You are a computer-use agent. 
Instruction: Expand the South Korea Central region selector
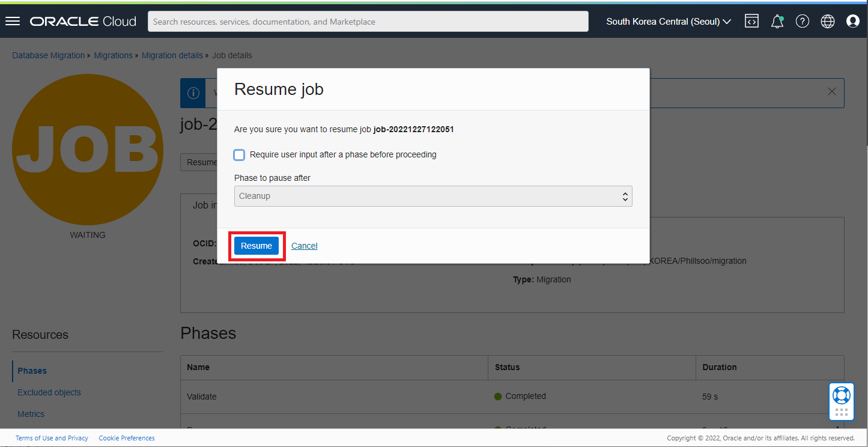tap(669, 22)
